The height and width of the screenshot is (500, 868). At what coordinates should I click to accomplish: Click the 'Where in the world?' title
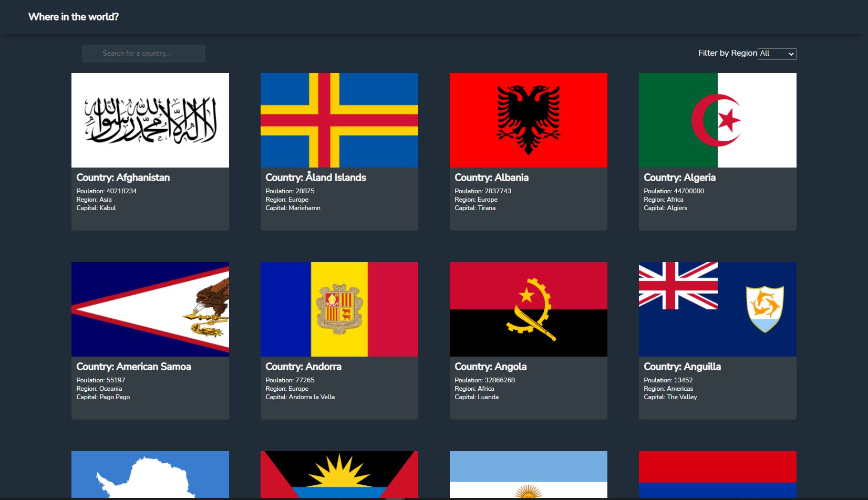pos(74,17)
